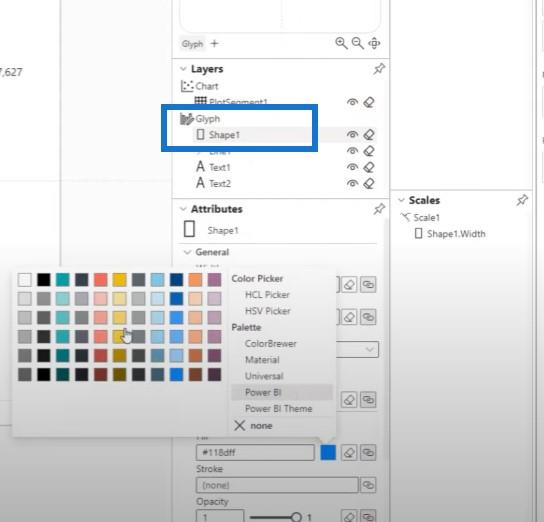Pin the Scales panel
This screenshot has width=544, height=522.
click(522, 200)
